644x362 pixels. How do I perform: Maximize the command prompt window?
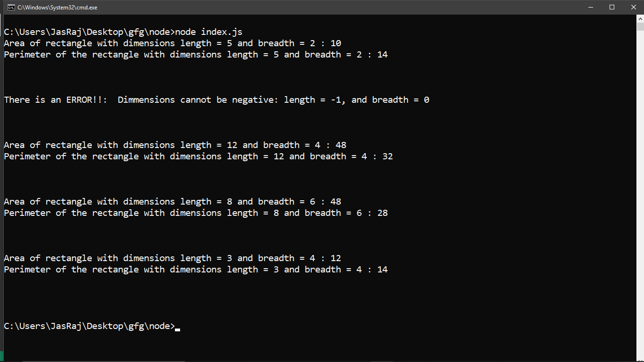coord(612,7)
